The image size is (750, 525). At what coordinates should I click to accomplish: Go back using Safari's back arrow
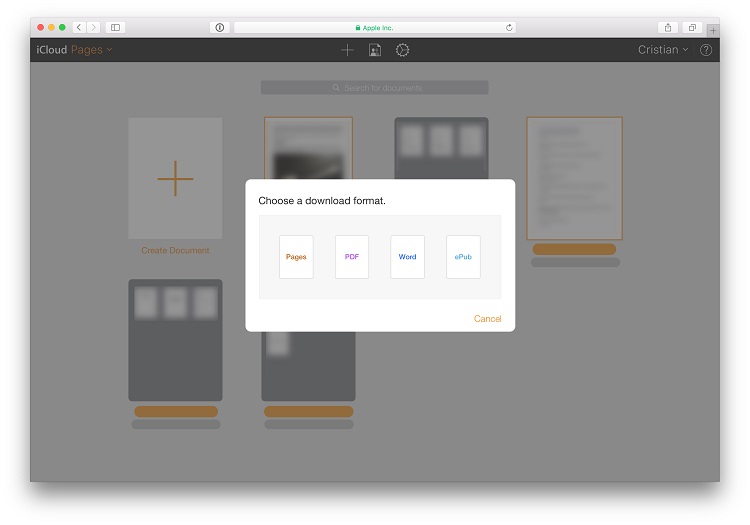point(79,27)
